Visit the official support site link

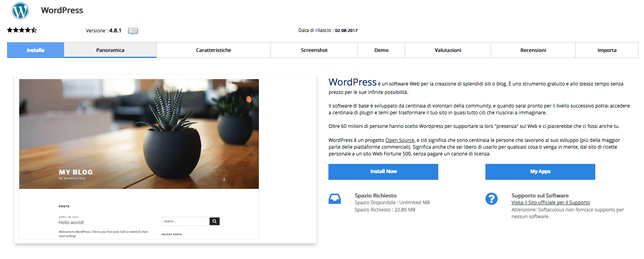[551, 203]
